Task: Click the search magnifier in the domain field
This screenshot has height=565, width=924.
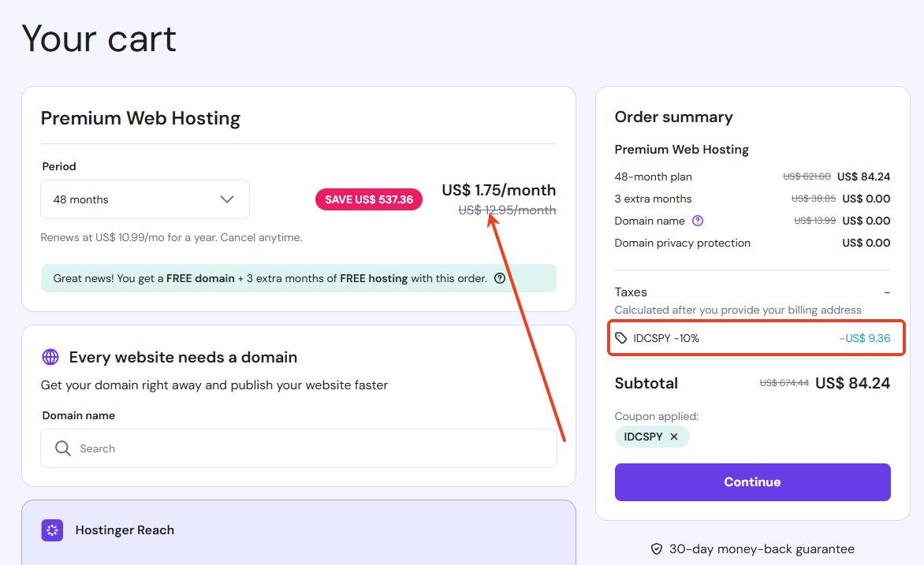Action: click(x=62, y=448)
